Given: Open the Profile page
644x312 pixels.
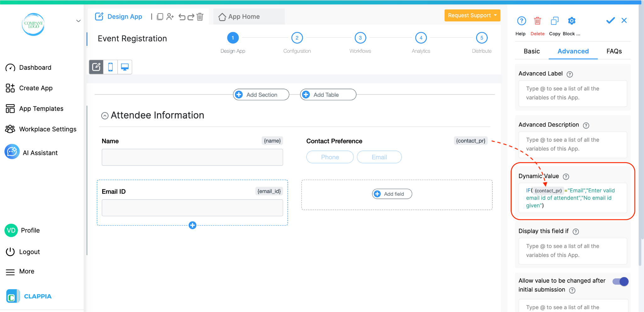Looking at the screenshot, I should point(22,230).
